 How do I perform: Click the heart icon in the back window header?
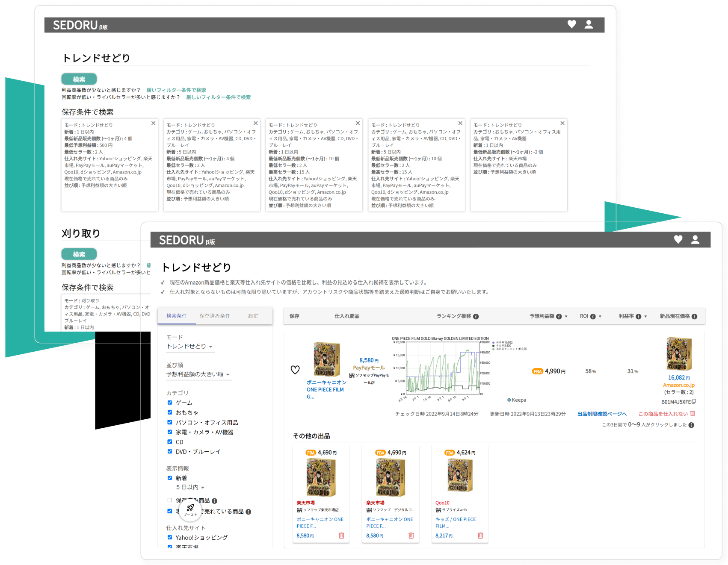pyautogui.click(x=571, y=24)
